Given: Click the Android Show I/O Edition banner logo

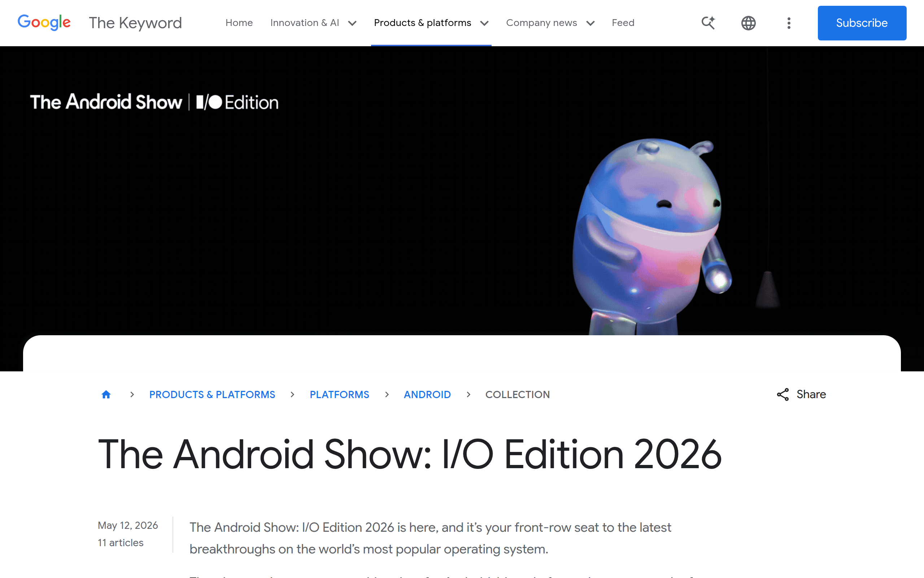Looking at the screenshot, I should [154, 102].
